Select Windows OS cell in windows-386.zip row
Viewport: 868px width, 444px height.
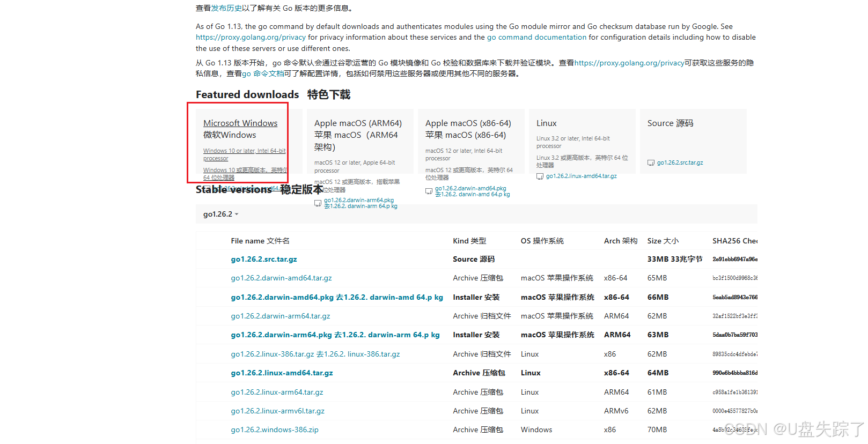coord(536,430)
